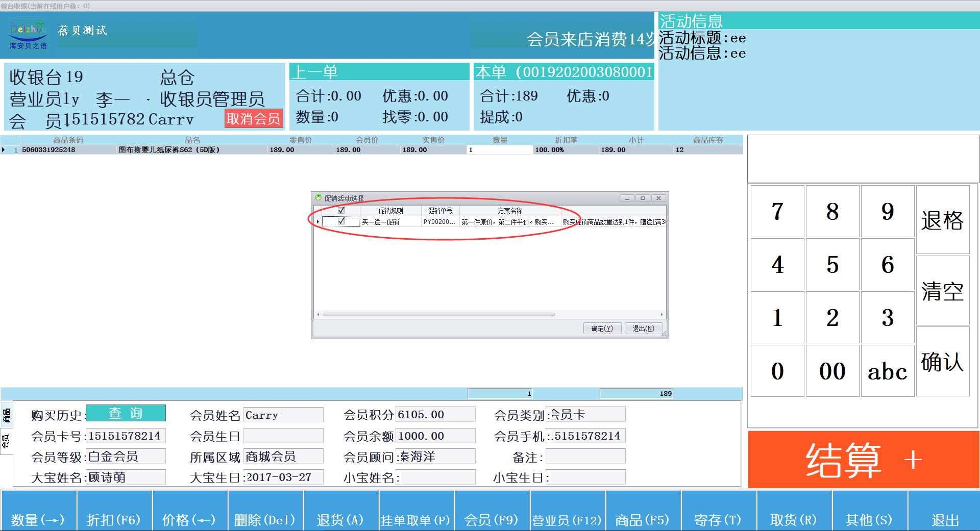Click the 大宝生日 field 2017-03-27

[x=283, y=477]
